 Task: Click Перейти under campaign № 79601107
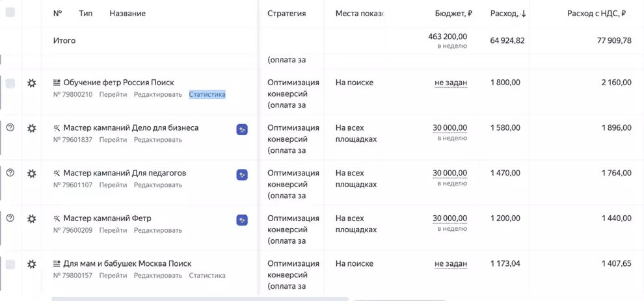pos(113,185)
